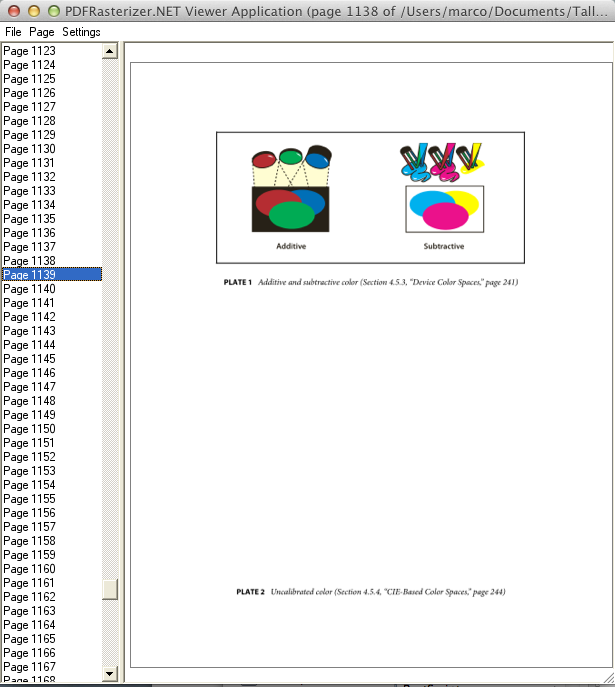Choose Page 1167 from the page list

click(29, 667)
